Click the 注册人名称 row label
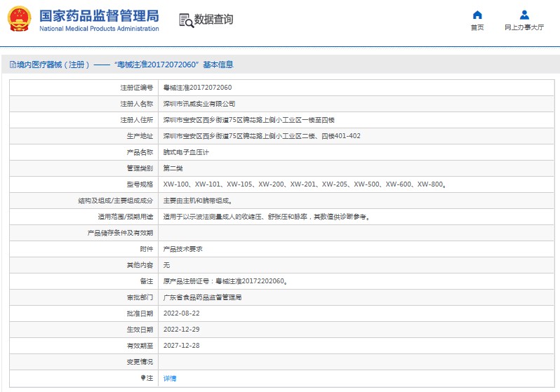This screenshot has width=560, height=392. click(136, 104)
